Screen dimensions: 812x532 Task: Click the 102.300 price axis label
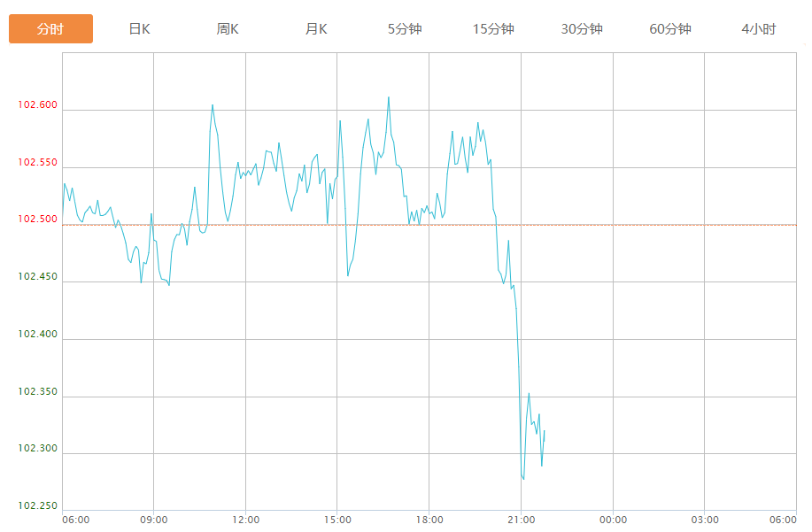click(37, 449)
